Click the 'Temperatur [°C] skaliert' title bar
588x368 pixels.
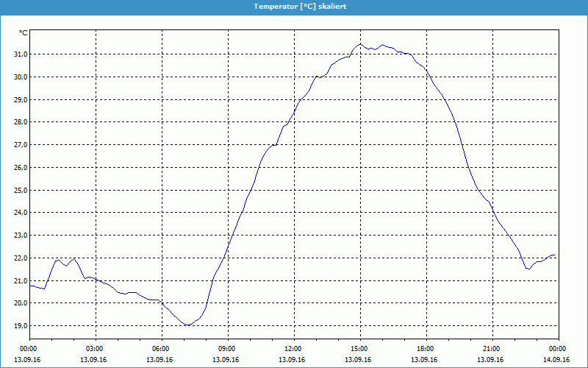[294, 6]
